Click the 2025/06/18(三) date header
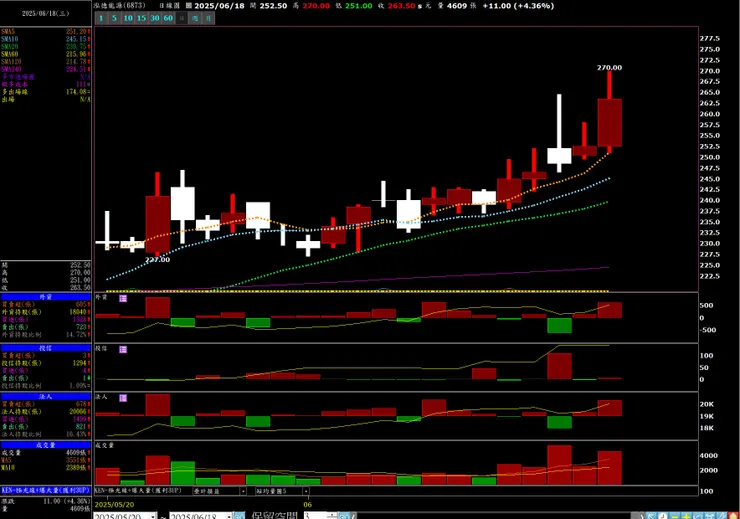The width and height of the screenshot is (740, 519). point(45,13)
